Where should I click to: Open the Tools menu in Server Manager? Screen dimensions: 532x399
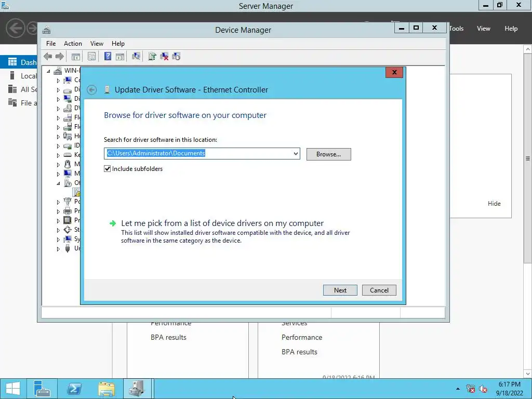pyautogui.click(x=457, y=29)
